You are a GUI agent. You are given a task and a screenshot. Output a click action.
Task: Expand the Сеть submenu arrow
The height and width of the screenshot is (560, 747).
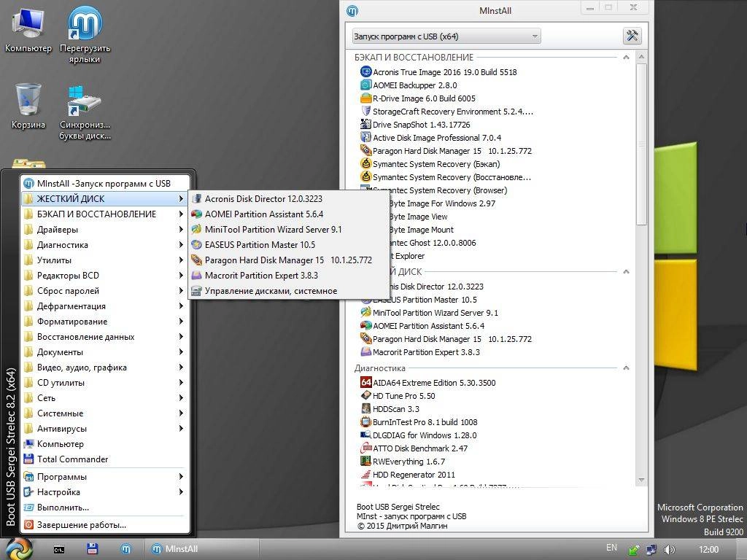pyautogui.click(x=181, y=397)
